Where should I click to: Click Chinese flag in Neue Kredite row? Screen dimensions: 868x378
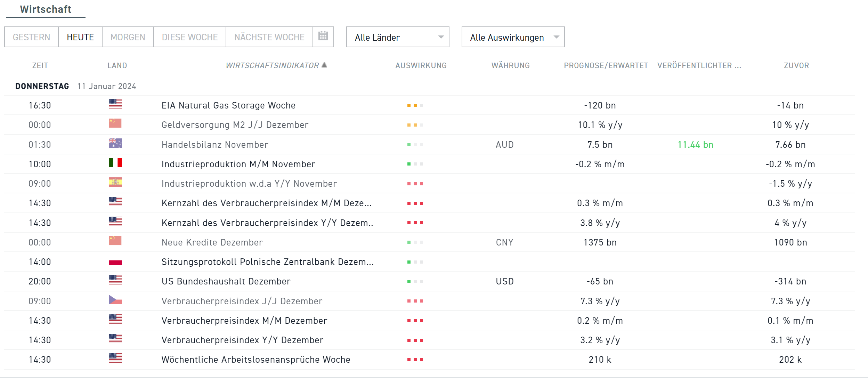[115, 241]
